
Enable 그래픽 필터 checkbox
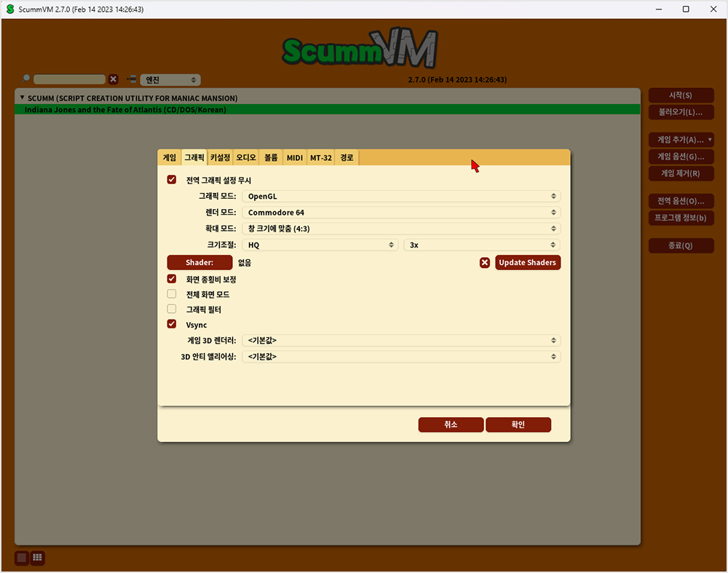[x=172, y=309]
